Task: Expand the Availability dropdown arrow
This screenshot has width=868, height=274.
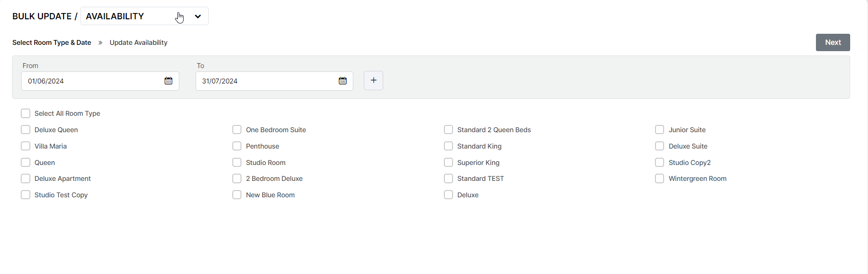Action: point(198,16)
